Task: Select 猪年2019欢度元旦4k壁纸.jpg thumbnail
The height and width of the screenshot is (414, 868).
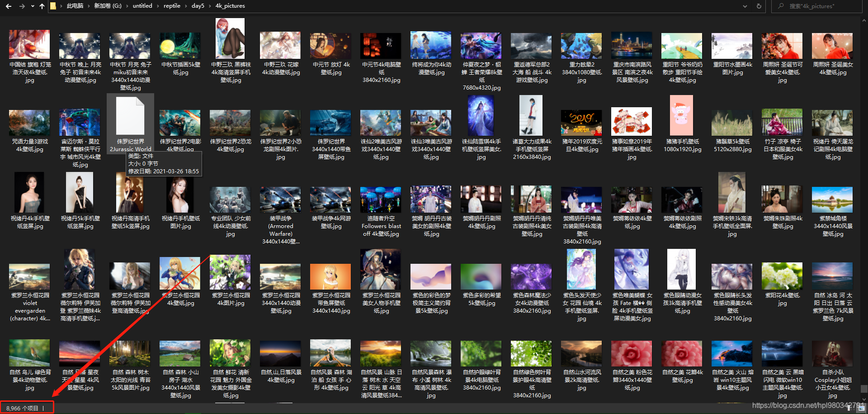Action: click(581, 123)
